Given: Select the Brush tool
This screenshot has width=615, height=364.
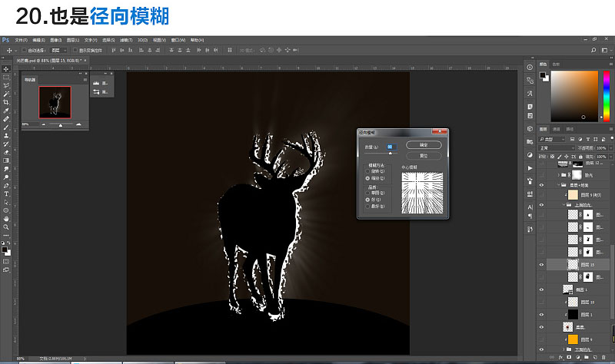Looking at the screenshot, I should pyautogui.click(x=6, y=127).
